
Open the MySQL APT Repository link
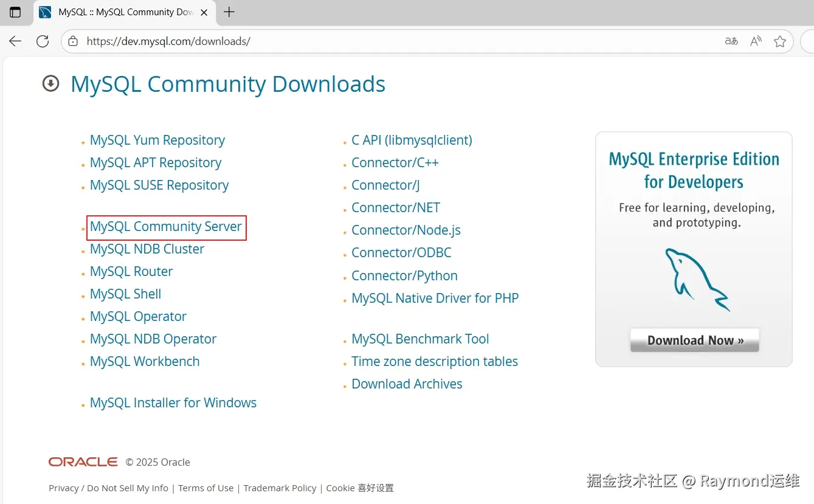coord(156,162)
